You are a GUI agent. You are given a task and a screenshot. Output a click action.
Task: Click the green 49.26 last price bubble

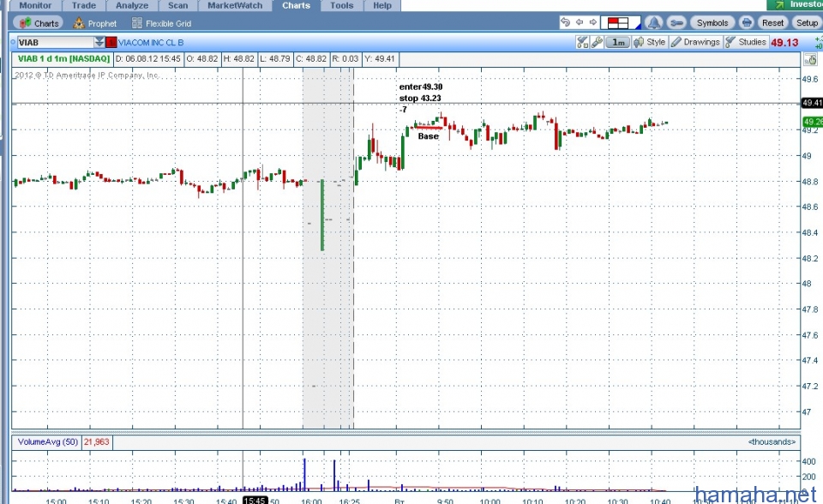[812, 122]
